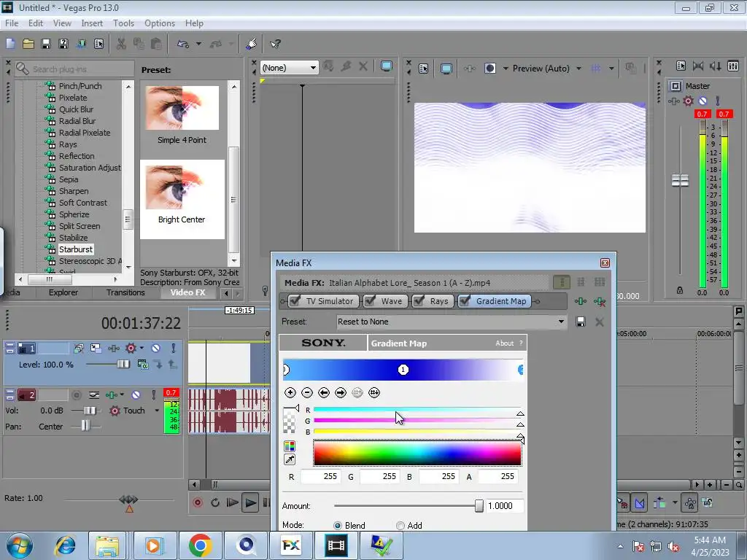Screen dimensions: 747x560
Task: Switch to the Explorer tab
Action: tap(63, 292)
